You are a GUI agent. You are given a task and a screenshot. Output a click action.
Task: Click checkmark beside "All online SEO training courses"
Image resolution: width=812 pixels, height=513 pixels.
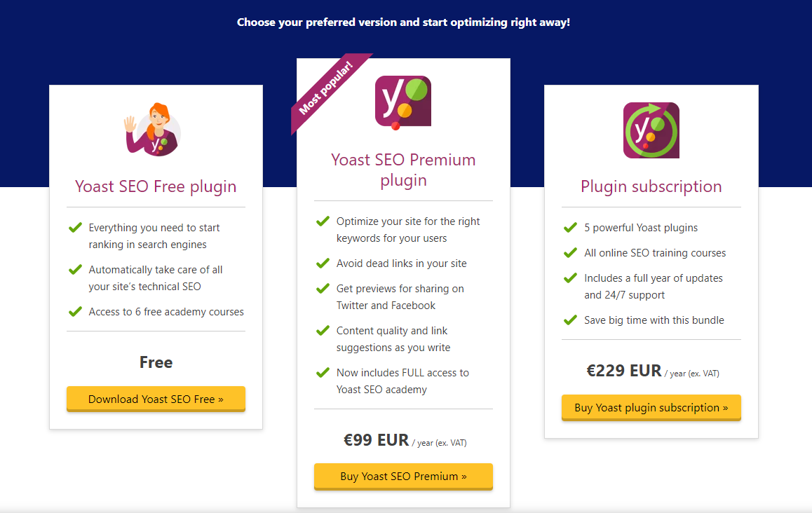(570, 253)
